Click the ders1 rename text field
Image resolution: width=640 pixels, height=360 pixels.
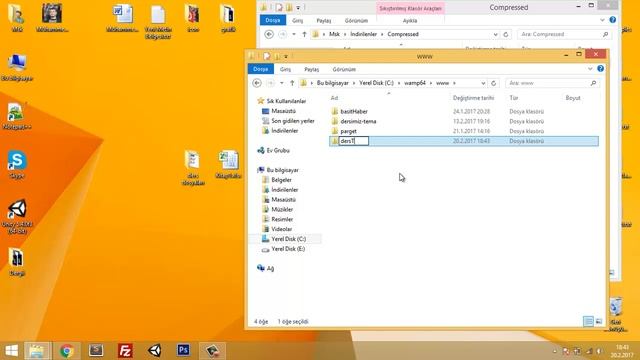tap(354, 141)
